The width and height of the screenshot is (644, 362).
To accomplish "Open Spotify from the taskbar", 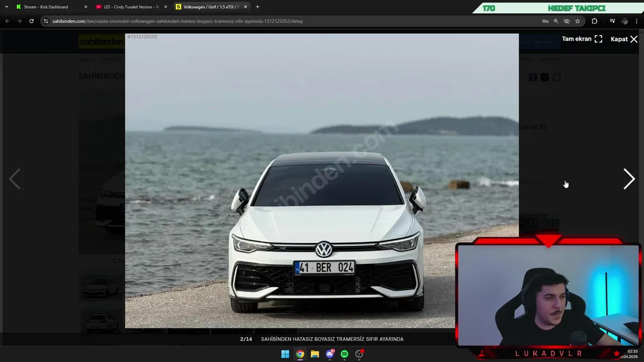I will coord(345,354).
